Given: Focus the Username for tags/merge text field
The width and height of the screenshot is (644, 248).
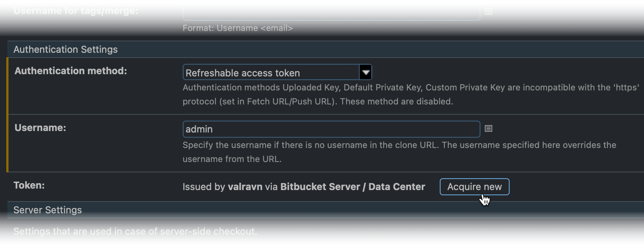Looking at the screenshot, I should click(x=331, y=12).
